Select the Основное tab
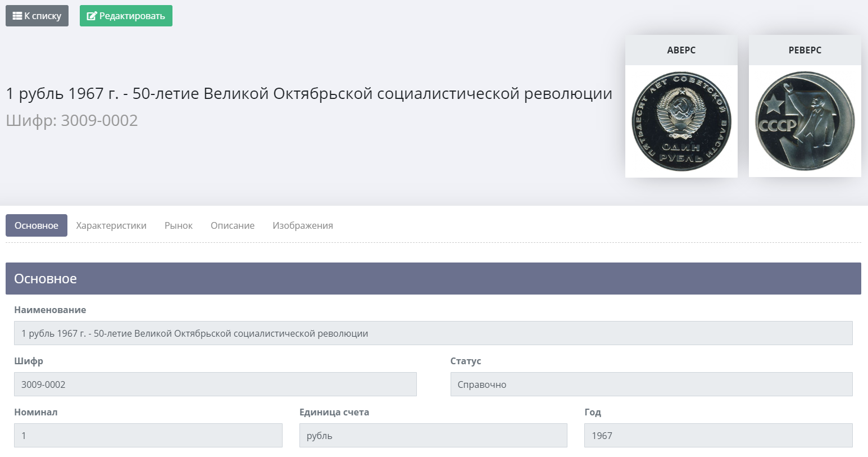The image size is (868, 457). coord(37,225)
